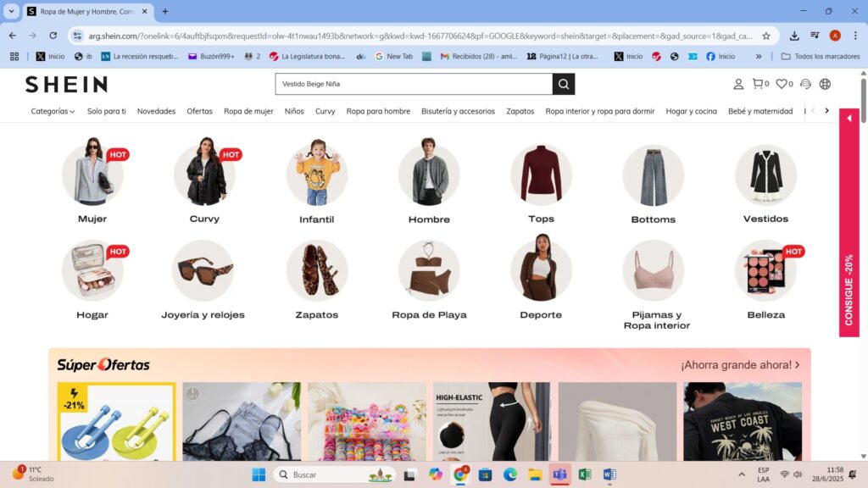868x488 pixels.
Task: Click the browser back arrow
Action: [x=12, y=37]
